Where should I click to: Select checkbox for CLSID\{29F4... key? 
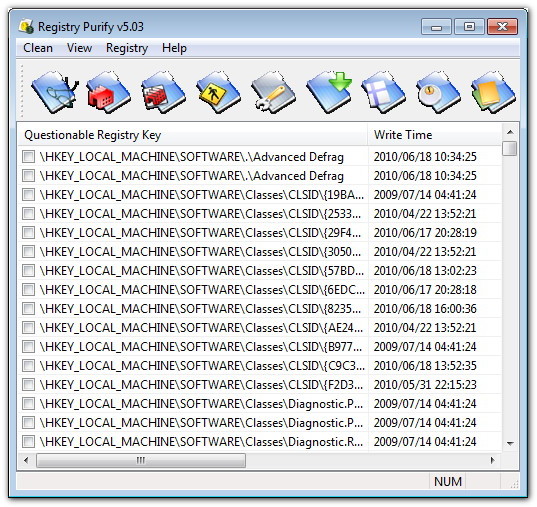click(28, 233)
